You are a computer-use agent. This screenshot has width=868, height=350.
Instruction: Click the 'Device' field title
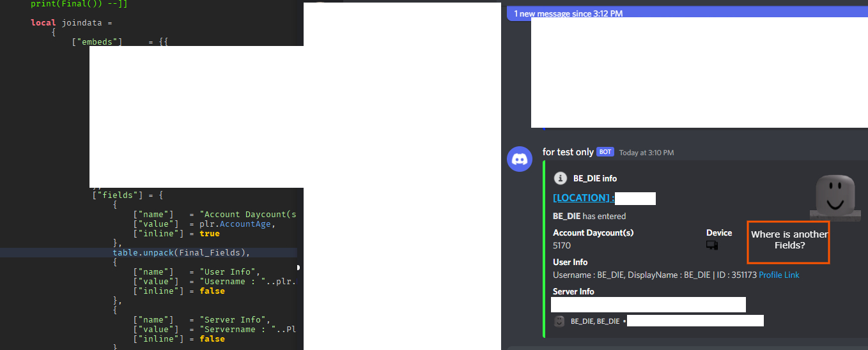[719, 232]
